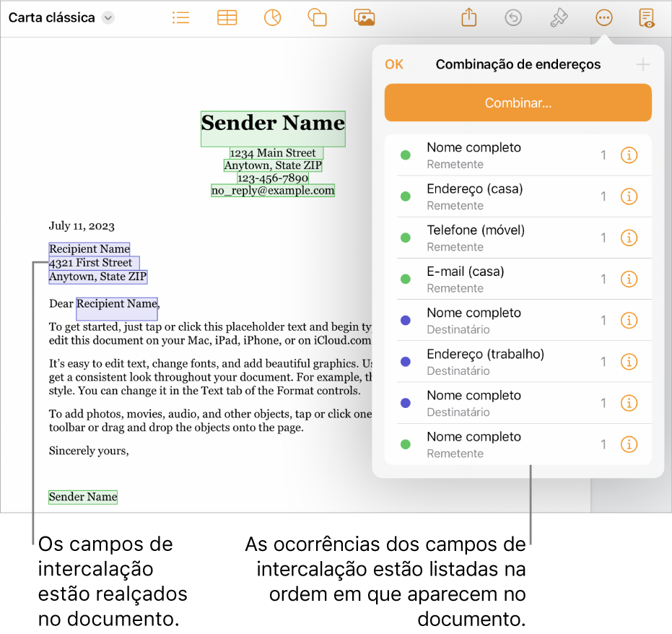
Task: Open info for E-mail (casa) row
Action: click(x=629, y=279)
